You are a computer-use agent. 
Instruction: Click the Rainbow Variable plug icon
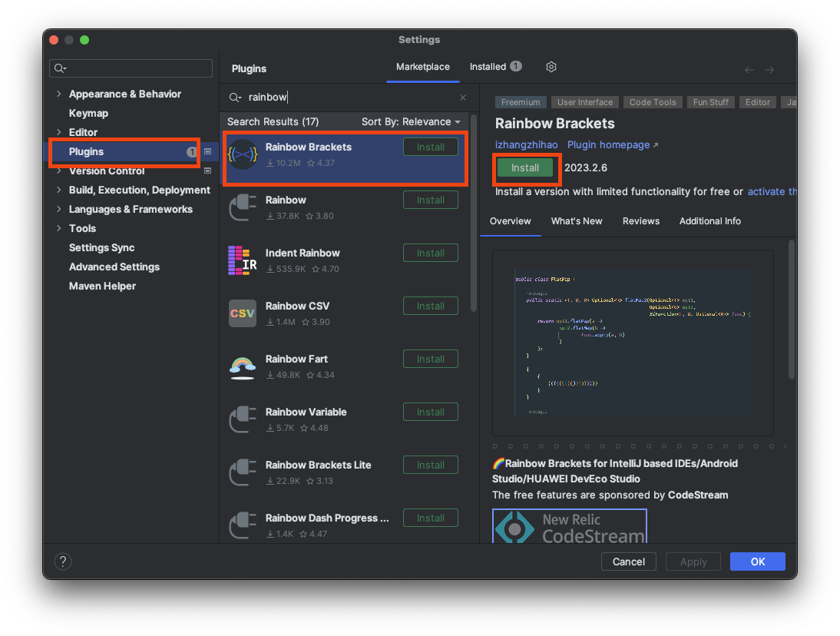tap(243, 419)
